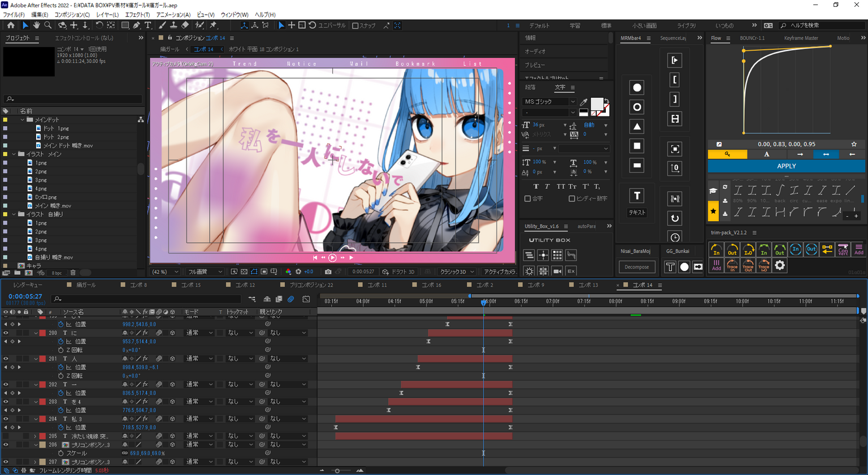This screenshot has width=868, height=475.
Task: Open the エフェクト(T) menu
Action: [x=137, y=15]
